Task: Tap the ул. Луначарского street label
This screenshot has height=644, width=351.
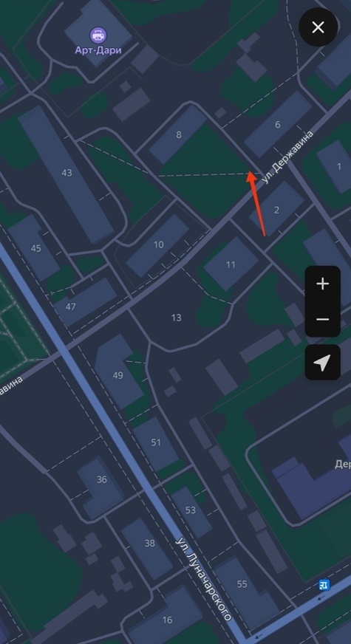Action: pyautogui.click(x=203, y=578)
